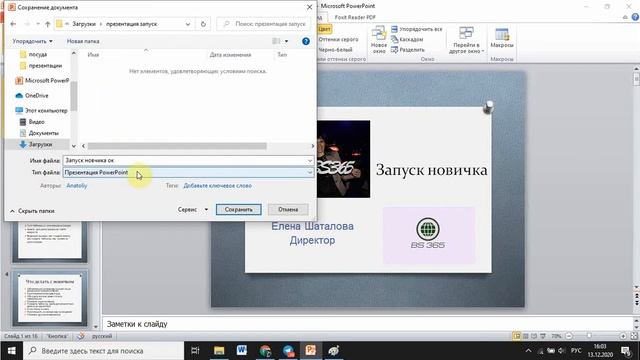Image resolution: width=640 pixels, height=360 pixels.
Task: Create a new folder with Новая папка
Action: coord(83,41)
